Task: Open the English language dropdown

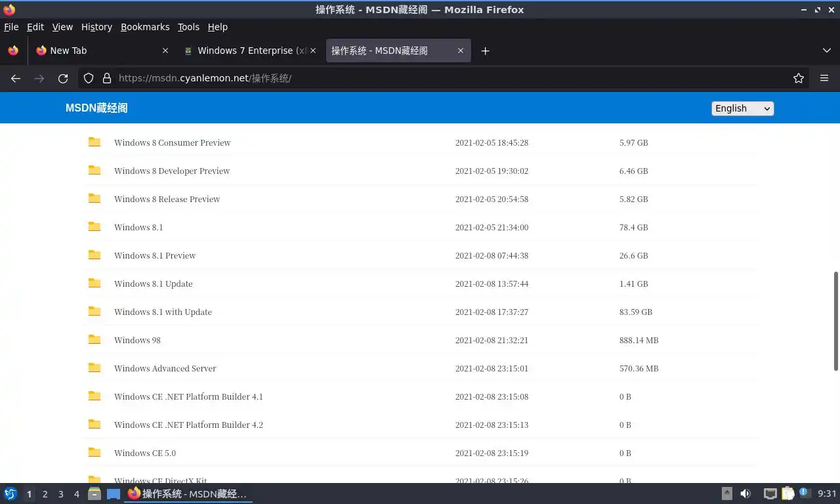Action: (x=742, y=108)
